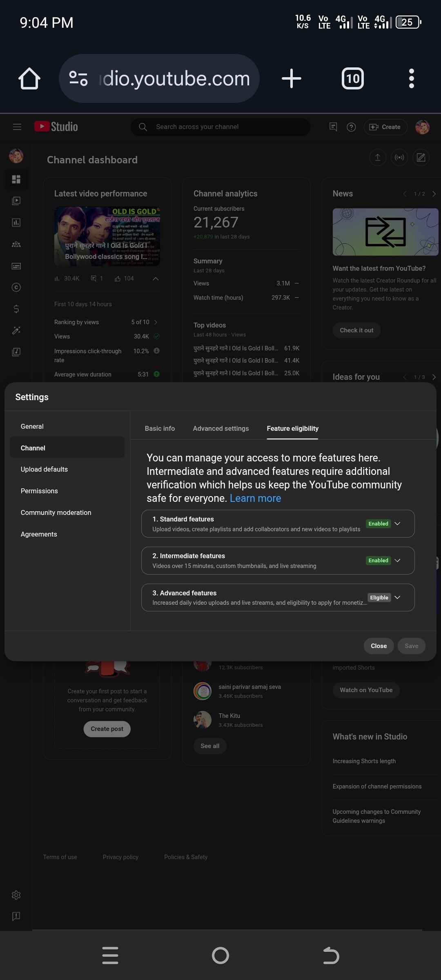Open the Settings gear in sidebar
Image resolution: width=441 pixels, height=980 pixels.
[16, 895]
